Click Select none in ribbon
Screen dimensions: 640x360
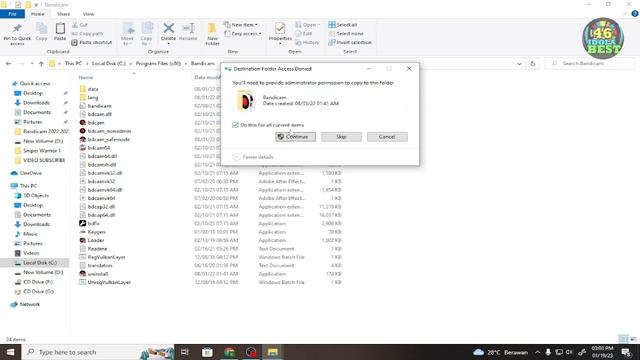[x=346, y=33]
